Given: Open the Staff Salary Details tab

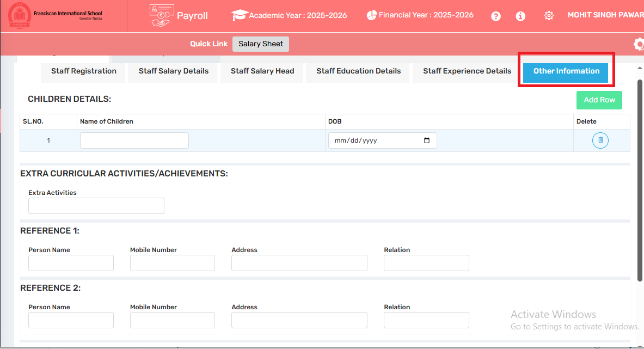Looking at the screenshot, I should click(173, 71).
